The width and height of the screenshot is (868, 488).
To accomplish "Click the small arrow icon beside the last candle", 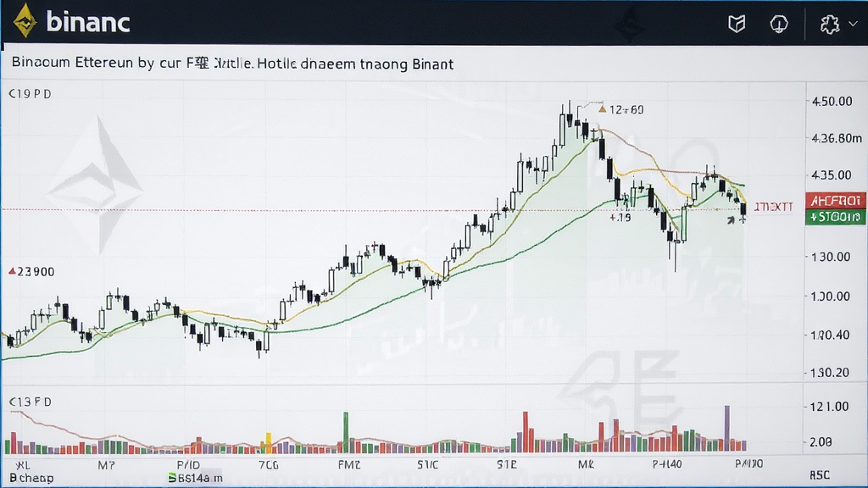I will (x=732, y=220).
